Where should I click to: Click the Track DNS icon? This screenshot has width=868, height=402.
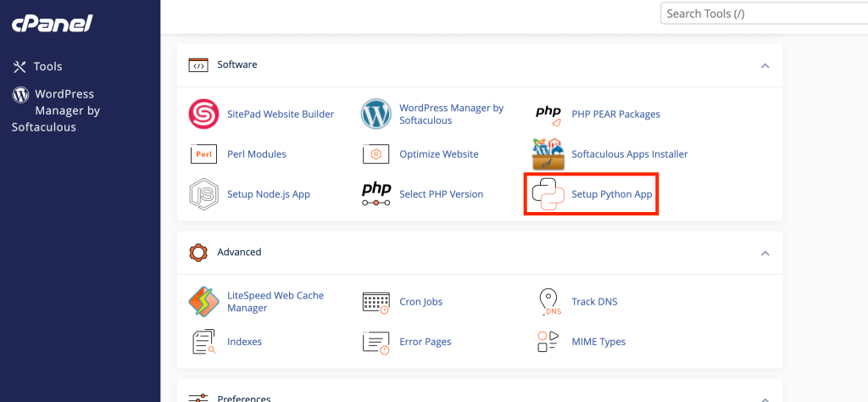click(x=548, y=302)
